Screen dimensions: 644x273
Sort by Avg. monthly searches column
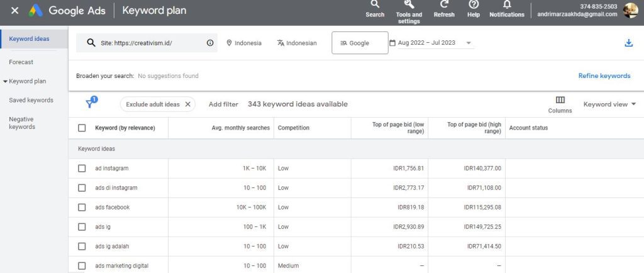tap(241, 128)
